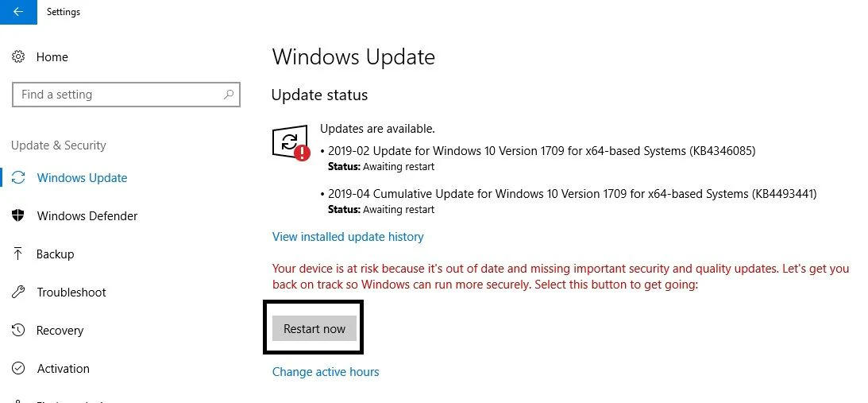Open View installed update history

pos(348,237)
